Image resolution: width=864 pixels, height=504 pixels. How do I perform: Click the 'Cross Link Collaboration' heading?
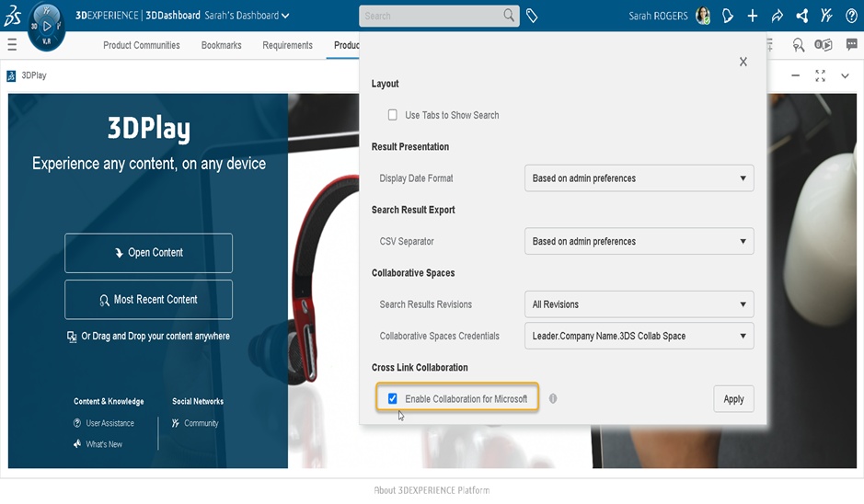point(420,367)
